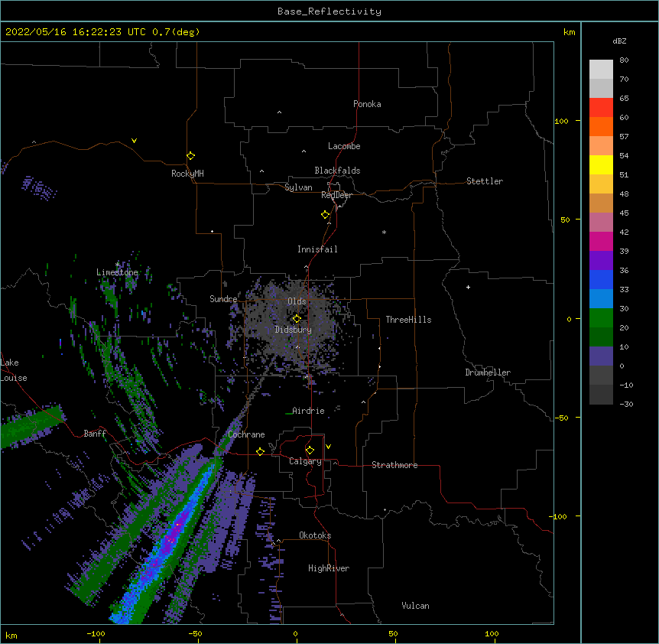Pick the light blue 30–33 dBZ legend swatch

click(601, 299)
